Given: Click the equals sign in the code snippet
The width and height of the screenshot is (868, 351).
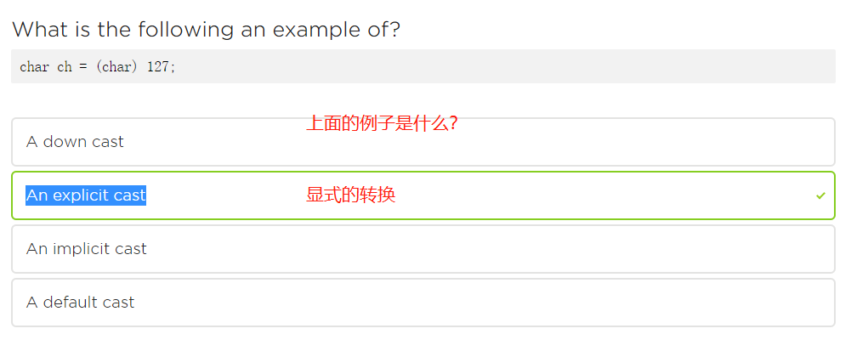Looking at the screenshot, I should click(84, 67).
